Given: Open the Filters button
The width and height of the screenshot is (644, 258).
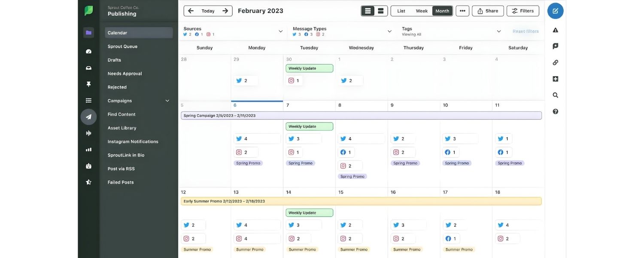Looking at the screenshot, I should [x=522, y=11].
